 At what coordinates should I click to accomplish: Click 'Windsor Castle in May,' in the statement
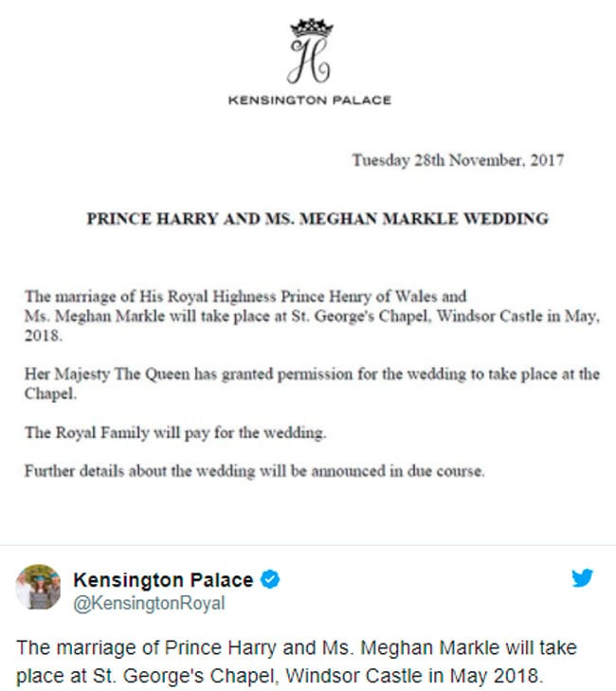[518, 317]
